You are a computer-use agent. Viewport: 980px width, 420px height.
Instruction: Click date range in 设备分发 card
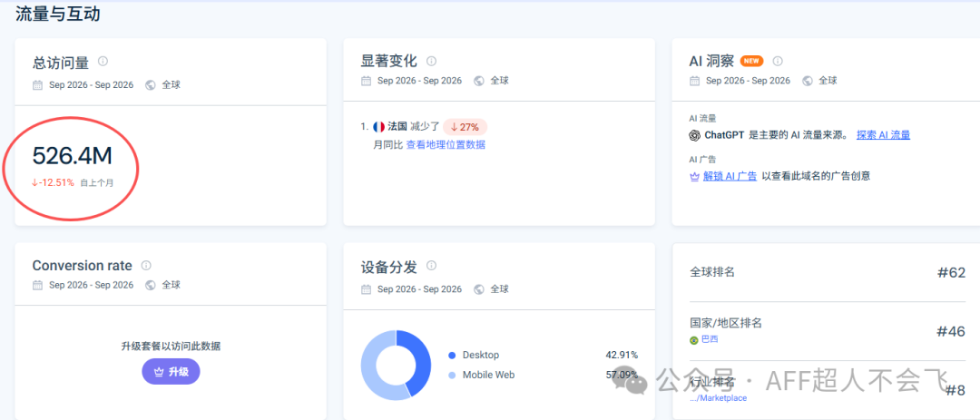(419, 289)
